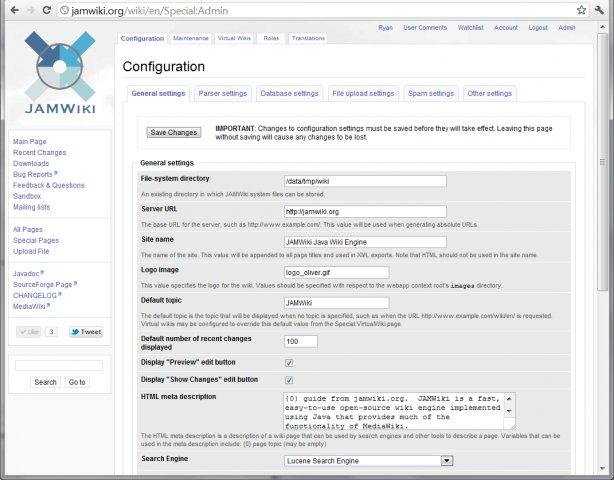Open the Bug Reports link
This screenshot has width=614, height=480.
35,174
